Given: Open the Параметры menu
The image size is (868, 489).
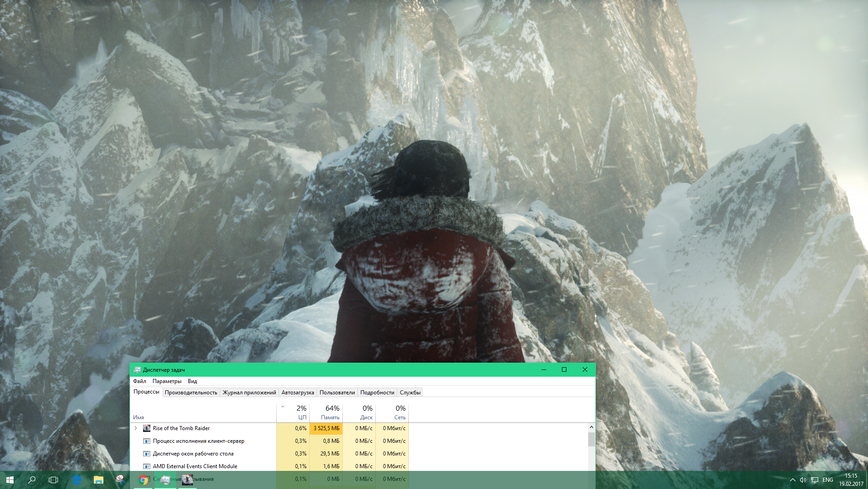Looking at the screenshot, I should pos(167,381).
